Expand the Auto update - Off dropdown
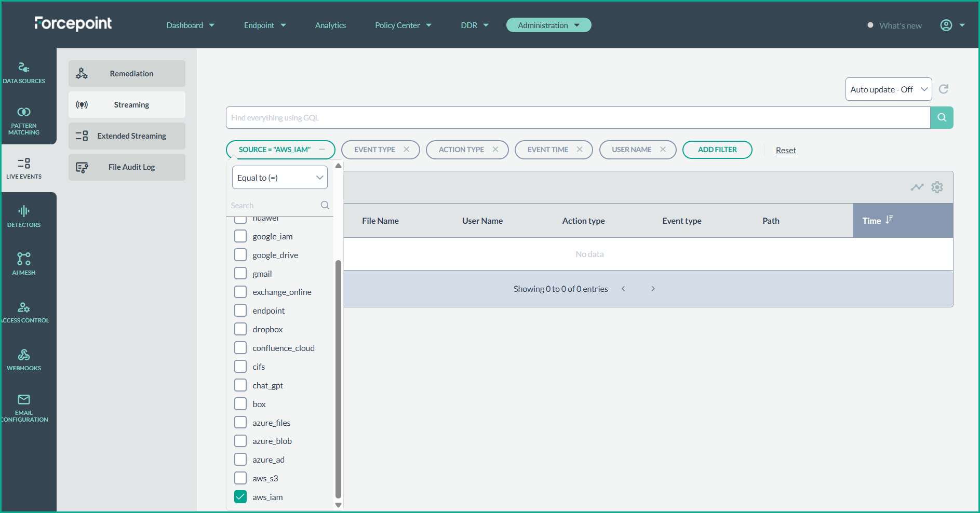The width and height of the screenshot is (980, 513). pyautogui.click(x=888, y=89)
